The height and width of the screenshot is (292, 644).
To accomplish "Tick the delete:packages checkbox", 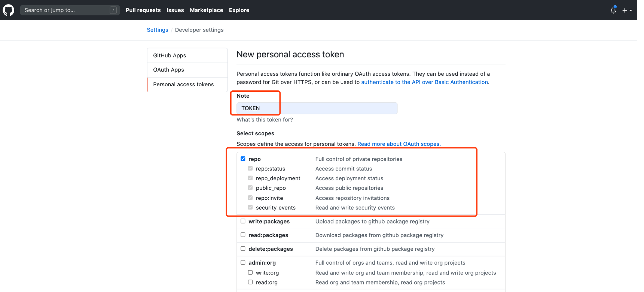I will coord(243,249).
